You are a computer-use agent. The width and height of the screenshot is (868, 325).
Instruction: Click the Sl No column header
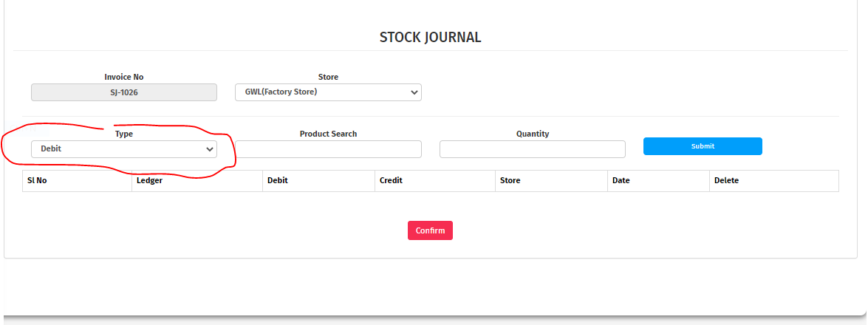pyautogui.click(x=37, y=180)
